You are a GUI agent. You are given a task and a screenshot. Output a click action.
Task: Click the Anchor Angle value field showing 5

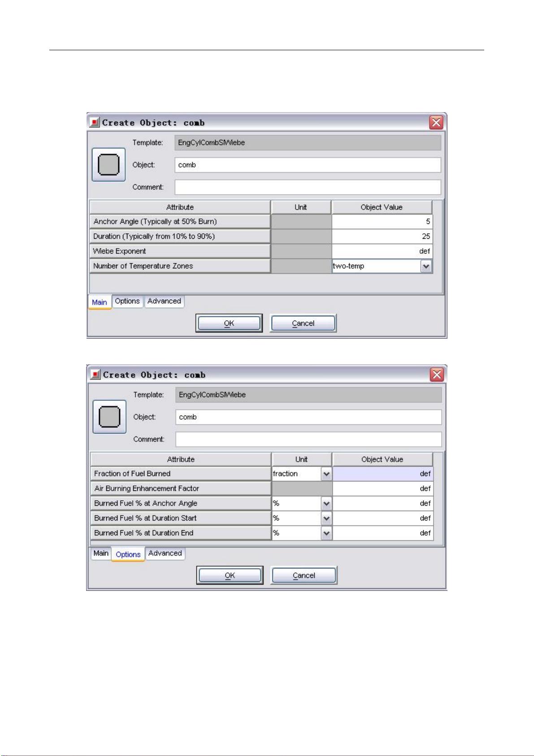(x=382, y=222)
